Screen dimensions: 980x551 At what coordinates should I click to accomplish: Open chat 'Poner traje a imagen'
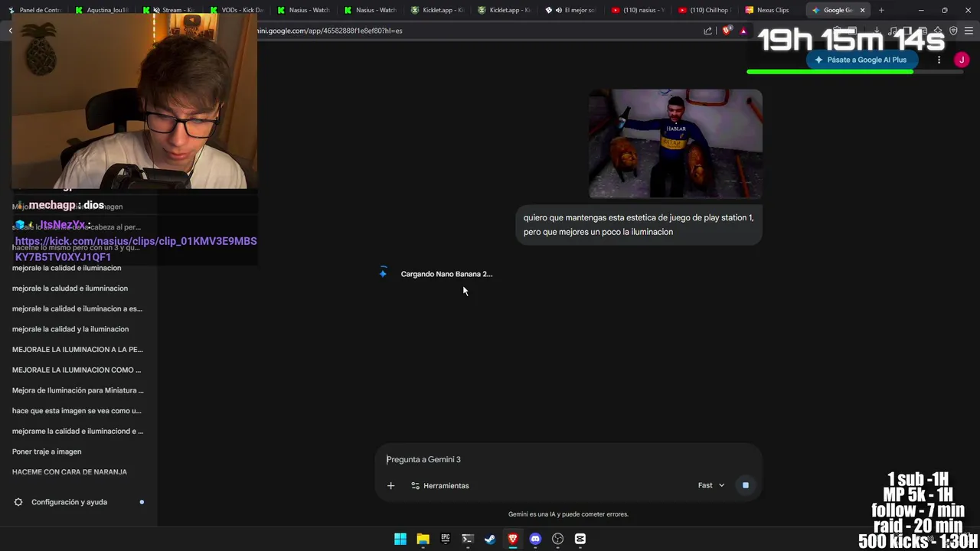point(47,452)
